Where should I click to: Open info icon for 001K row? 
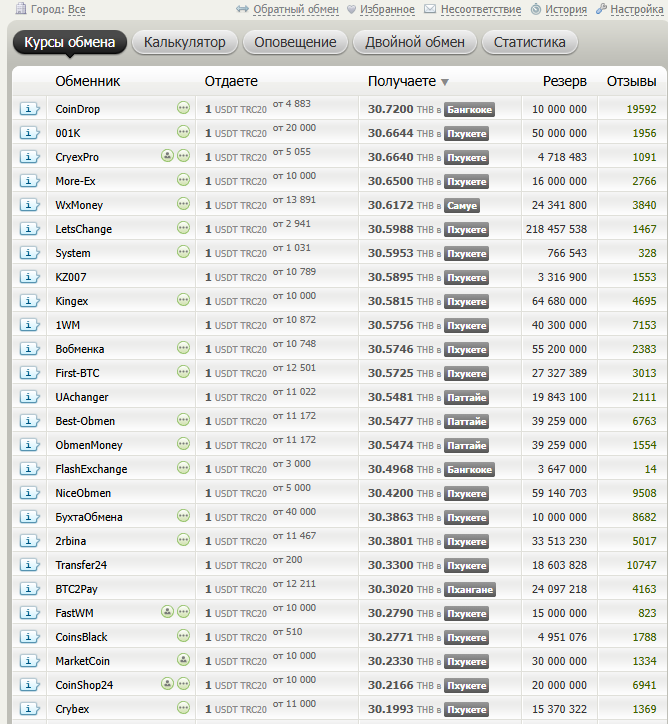point(30,133)
